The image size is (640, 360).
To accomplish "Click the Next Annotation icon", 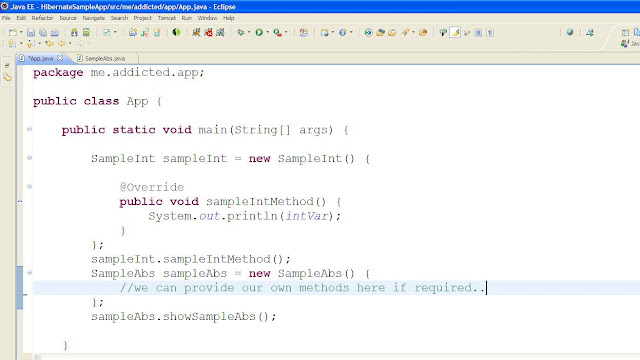I will click(12, 43).
